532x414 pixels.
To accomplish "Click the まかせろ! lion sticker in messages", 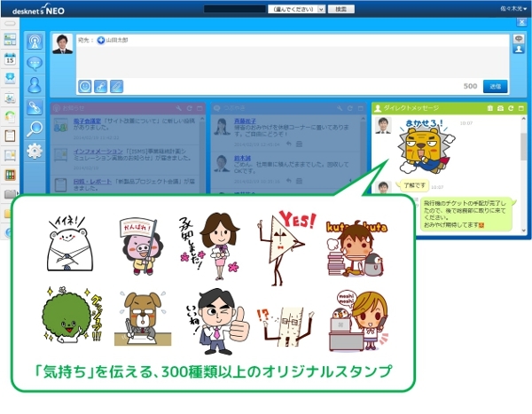I will [426, 146].
